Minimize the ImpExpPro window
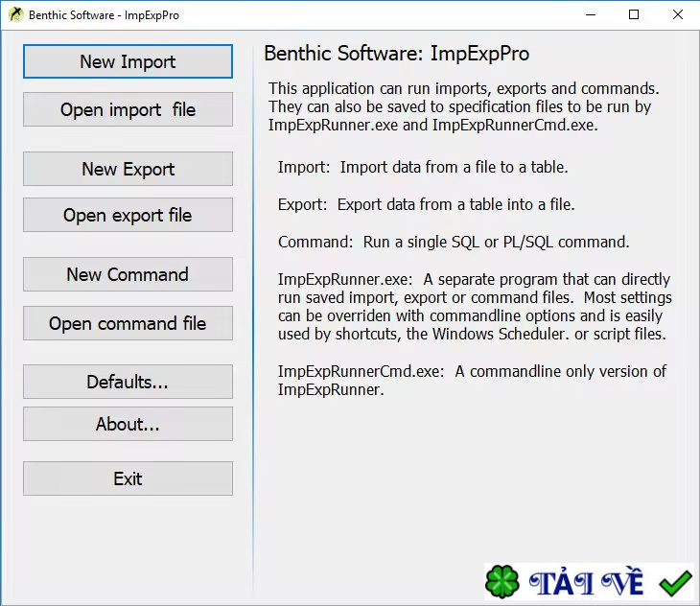 point(590,14)
